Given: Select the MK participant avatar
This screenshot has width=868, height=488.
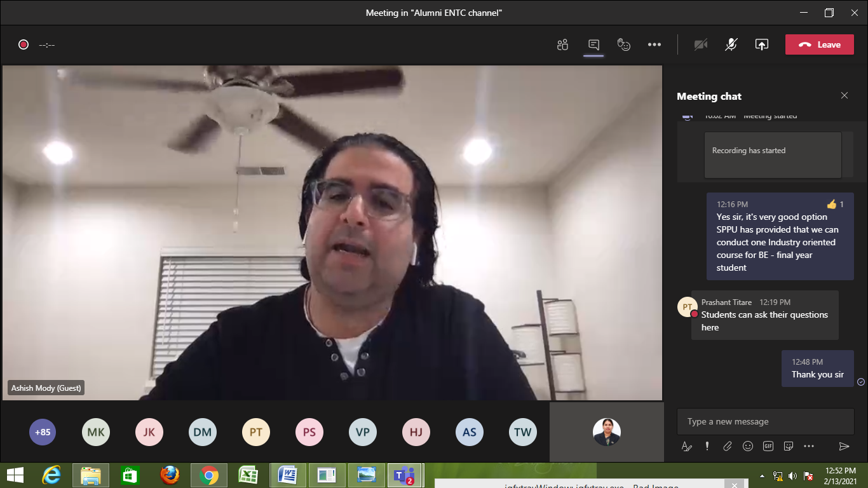Looking at the screenshot, I should pyautogui.click(x=96, y=433).
